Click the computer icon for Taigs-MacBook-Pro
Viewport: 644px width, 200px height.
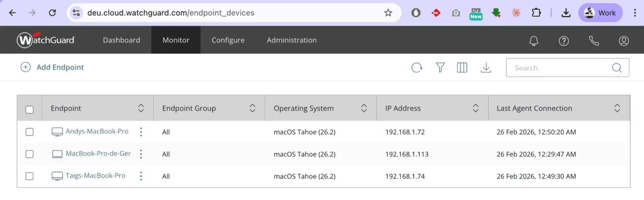(57, 176)
